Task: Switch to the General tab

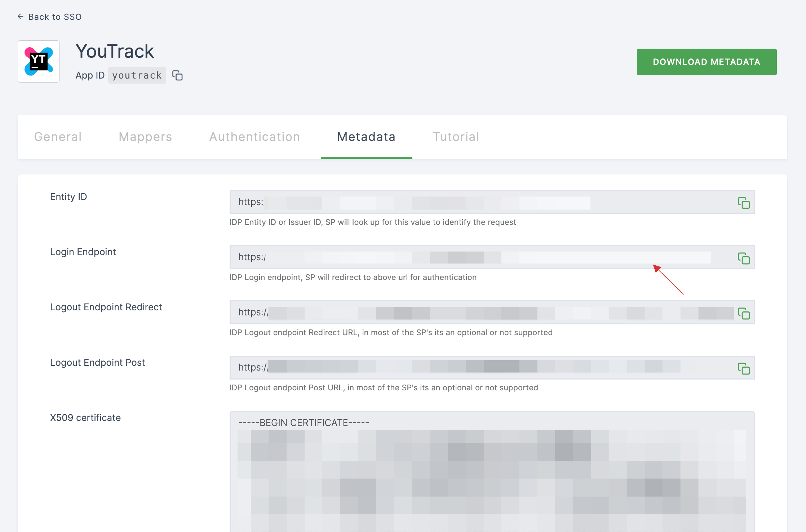Action: click(x=58, y=137)
